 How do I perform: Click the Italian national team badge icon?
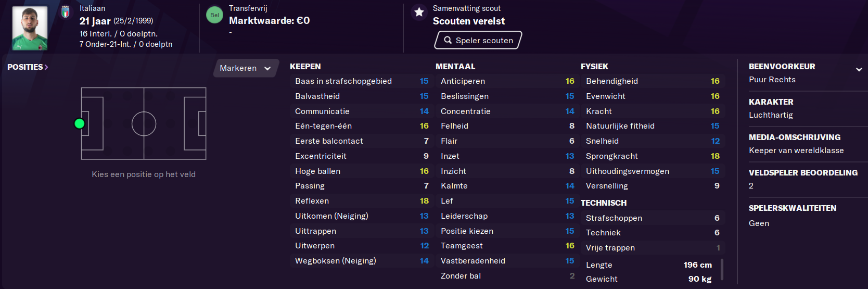[x=66, y=12]
